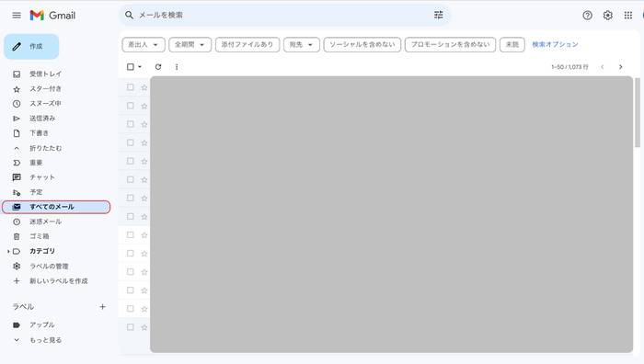Tick the select-all checkbox above list
Screen dimensions: 644x364
coord(131,66)
